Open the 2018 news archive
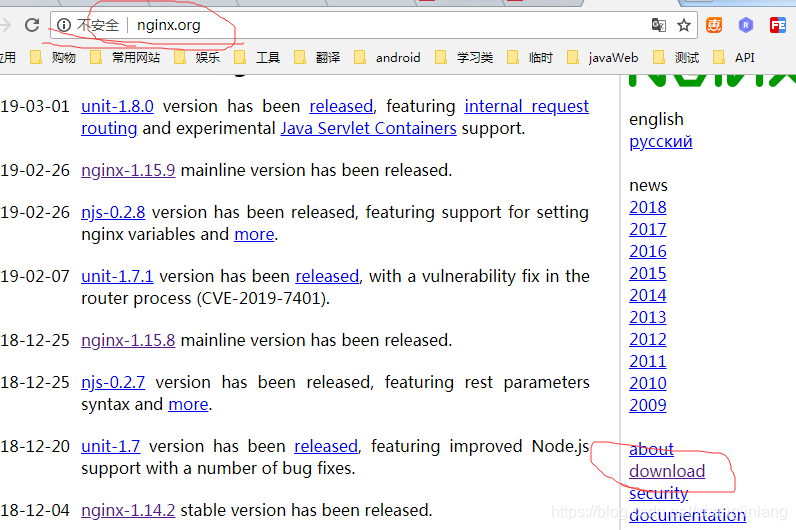 click(648, 207)
